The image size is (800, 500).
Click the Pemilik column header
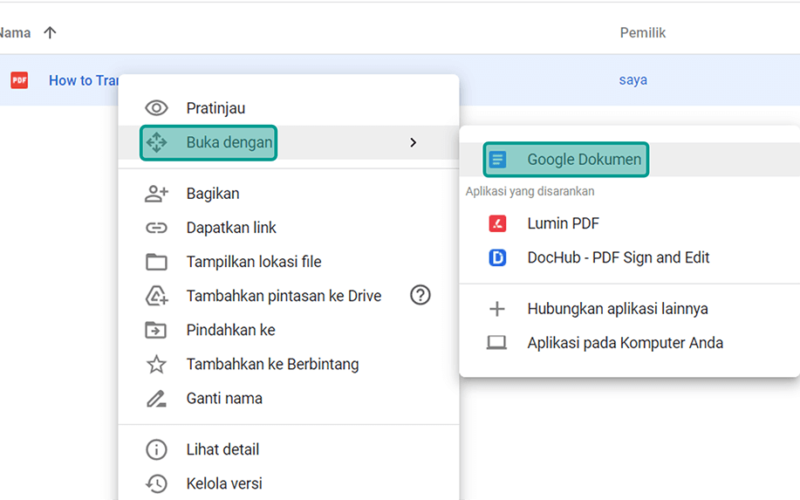tap(643, 33)
